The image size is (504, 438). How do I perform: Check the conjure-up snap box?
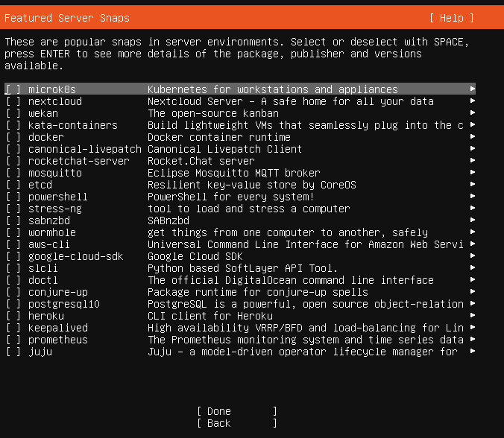coord(13,292)
